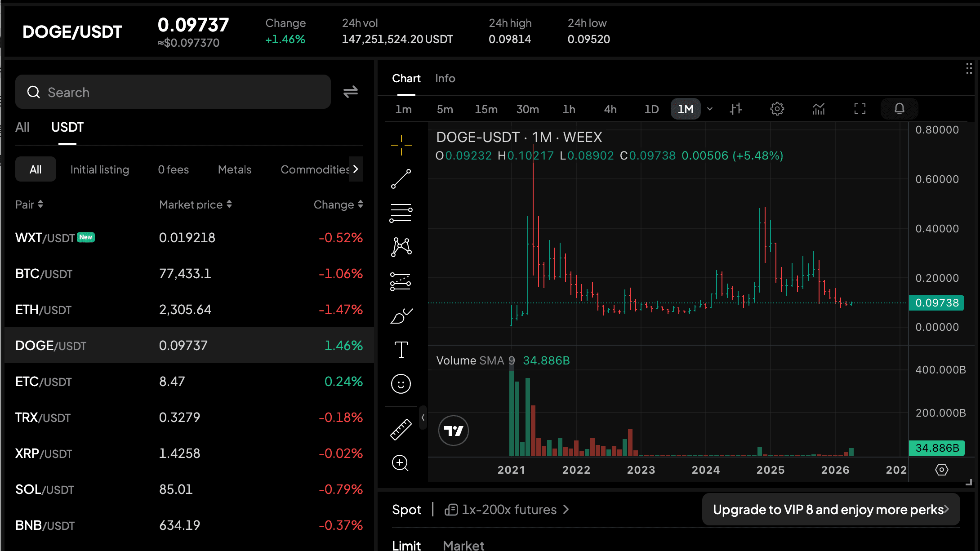Image resolution: width=980 pixels, height=551 pixels.
Task: Click the price alert bell icon
Action: 900,109
